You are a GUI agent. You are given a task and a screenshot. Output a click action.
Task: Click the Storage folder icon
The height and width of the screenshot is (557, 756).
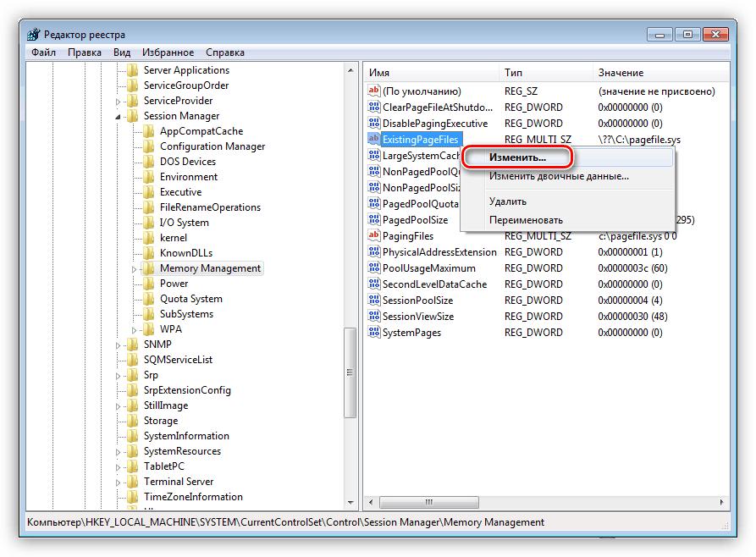(133, 421)
